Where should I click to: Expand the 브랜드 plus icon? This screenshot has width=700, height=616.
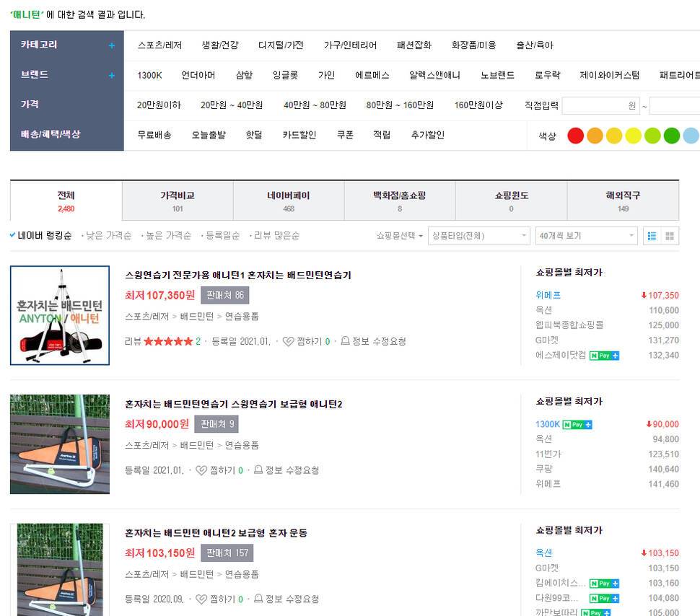(x=112, y=76)
